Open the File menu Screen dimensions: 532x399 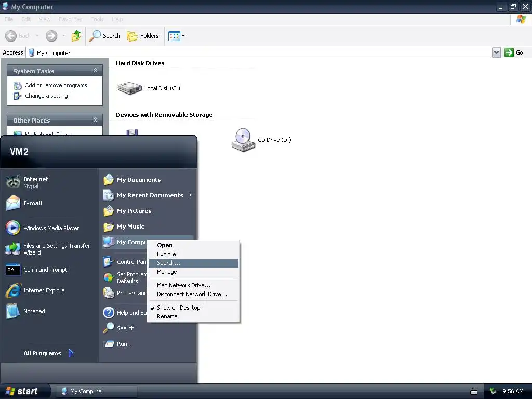point(9,19)
